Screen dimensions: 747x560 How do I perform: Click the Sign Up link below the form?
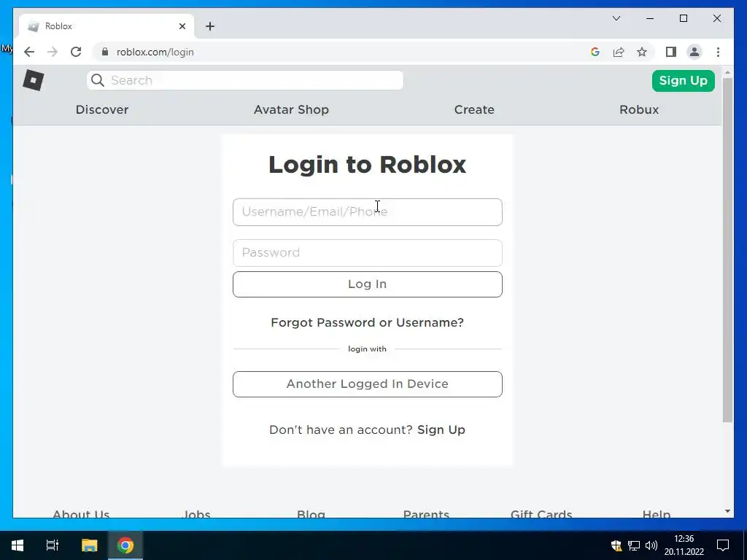[441, 429]
